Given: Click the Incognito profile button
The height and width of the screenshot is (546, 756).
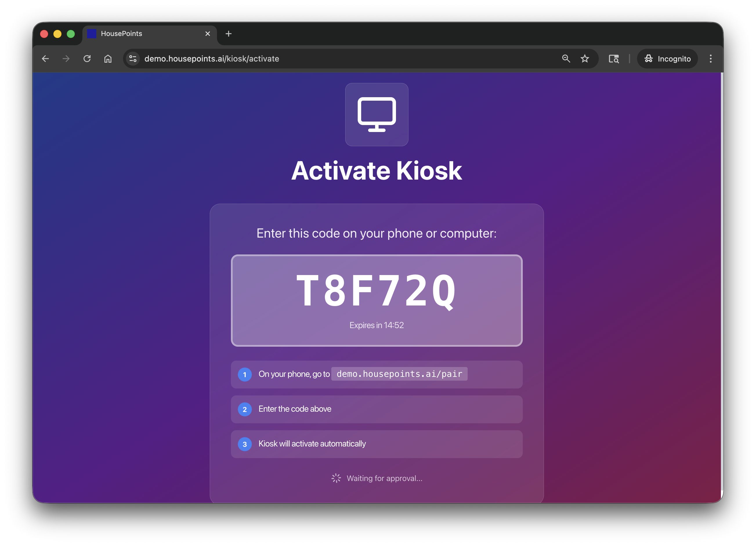Looking at the screenshot, I should click(667, 59).
